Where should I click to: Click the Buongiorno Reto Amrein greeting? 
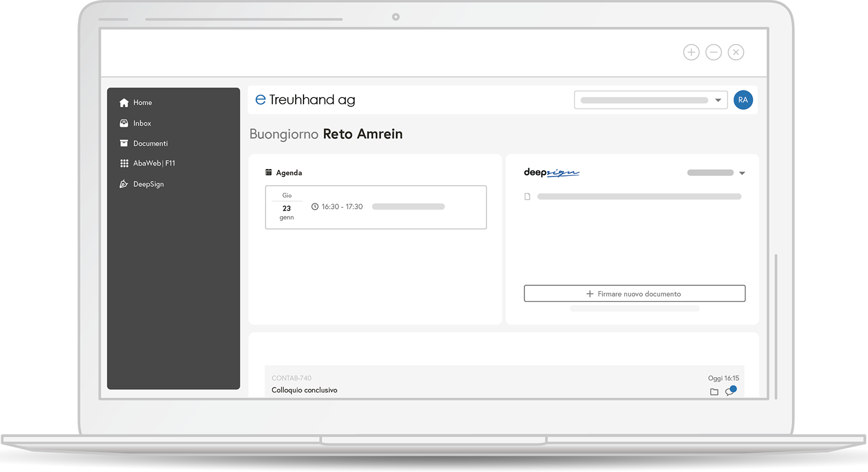326,134
